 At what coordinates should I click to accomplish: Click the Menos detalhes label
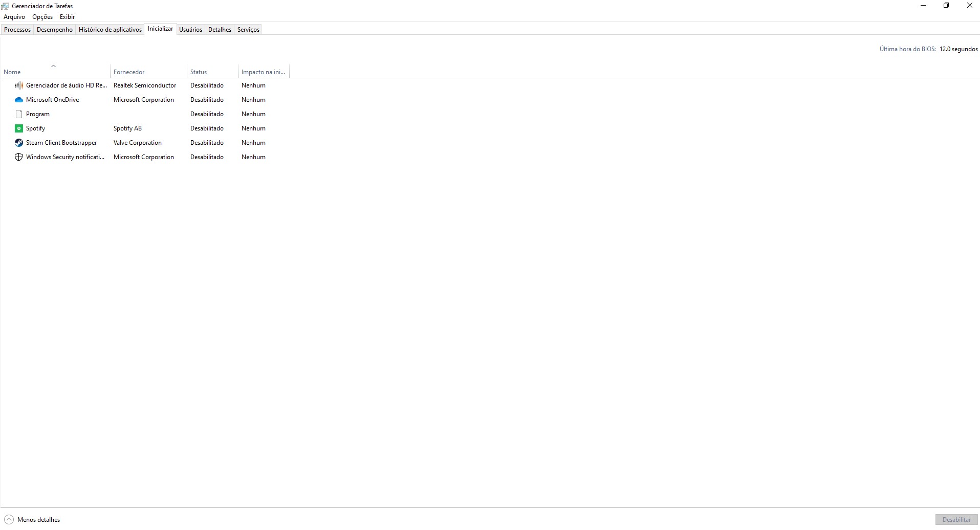point(38,520)
